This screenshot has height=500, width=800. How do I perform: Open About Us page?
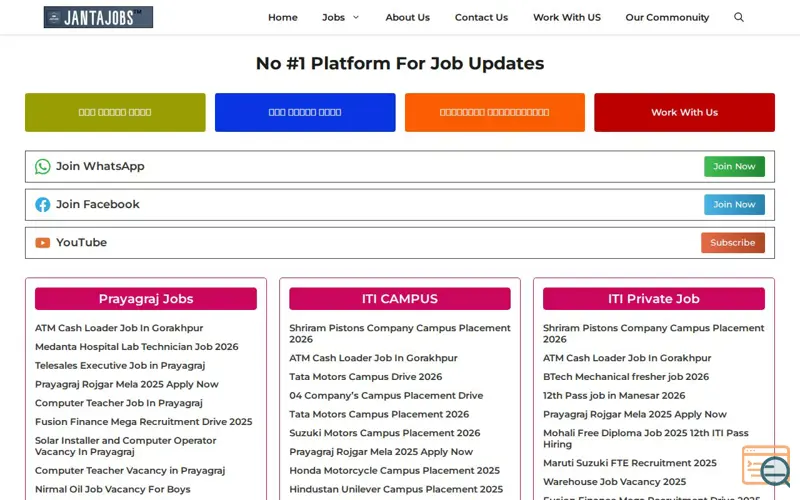pos(407,17)
